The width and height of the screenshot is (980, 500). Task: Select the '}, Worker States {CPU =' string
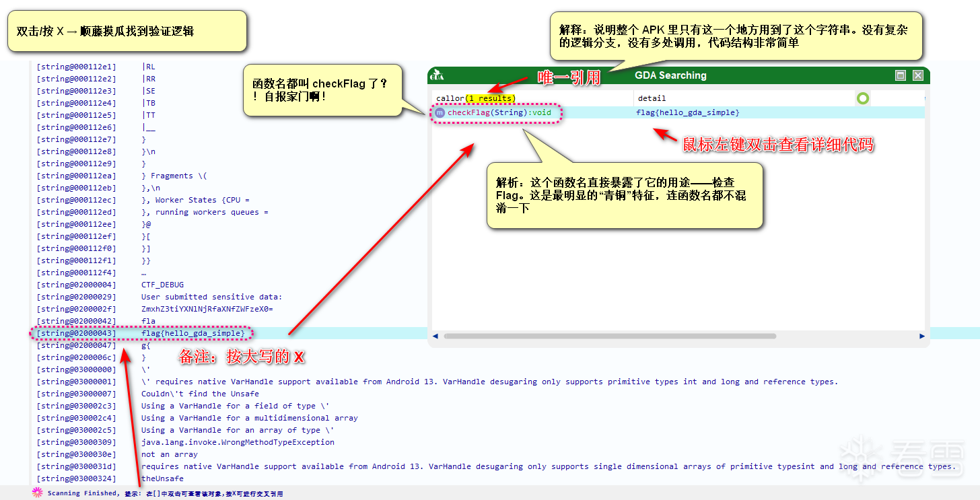coord(195,200)
